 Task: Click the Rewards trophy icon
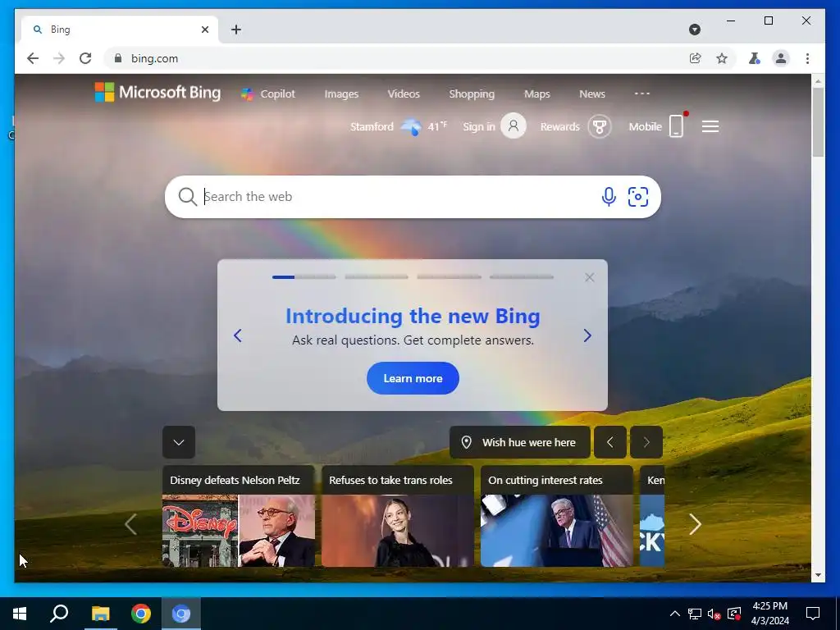(x=600, y=127)
